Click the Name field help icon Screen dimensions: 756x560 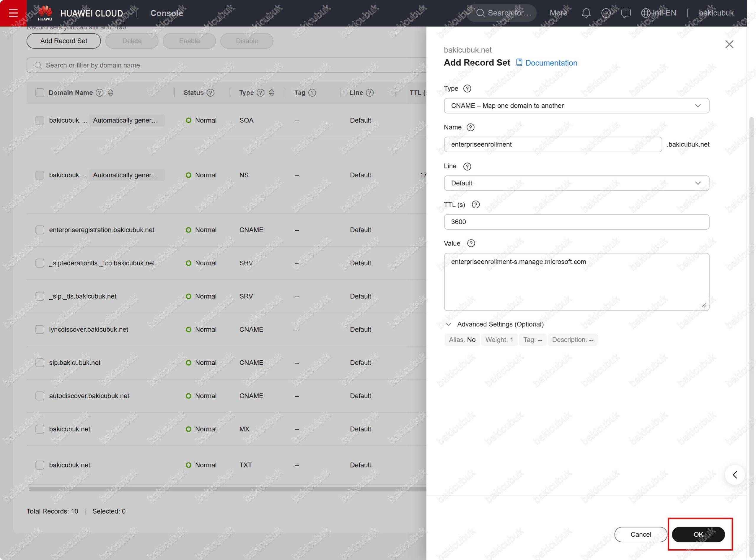(470, 127)
